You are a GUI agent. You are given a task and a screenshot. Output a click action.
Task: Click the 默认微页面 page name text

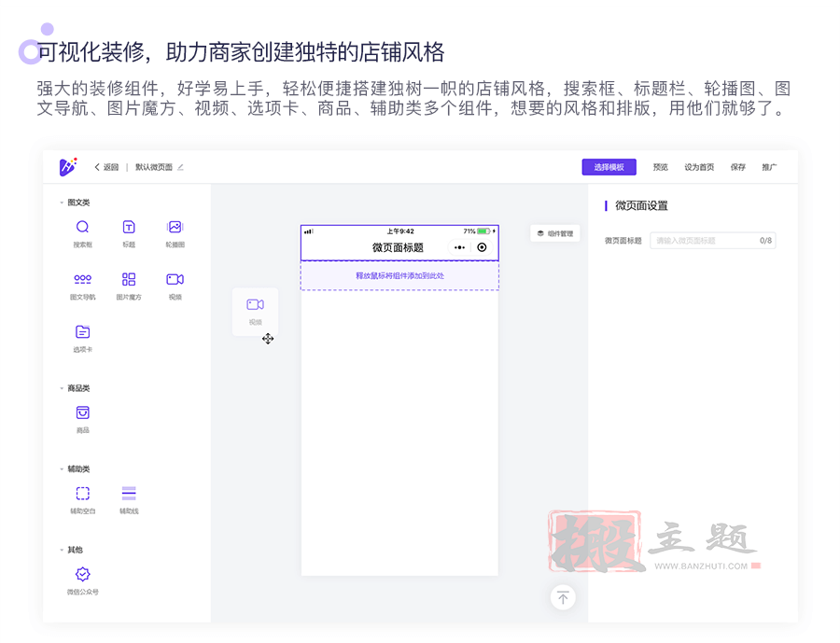(154, 167)
